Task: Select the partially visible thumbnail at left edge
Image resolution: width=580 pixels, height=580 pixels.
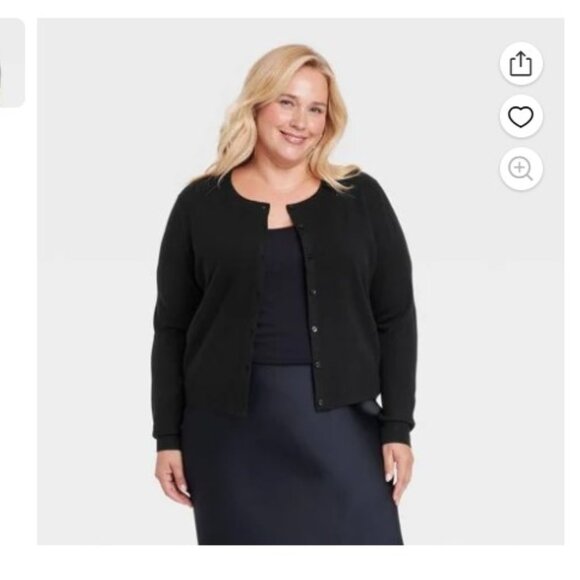Action: click(11, 63)
